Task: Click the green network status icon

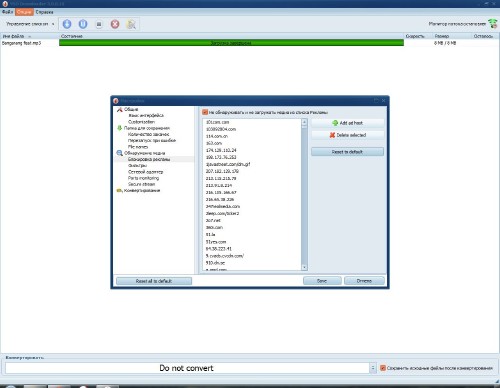Action: click(x=493, y=24)
